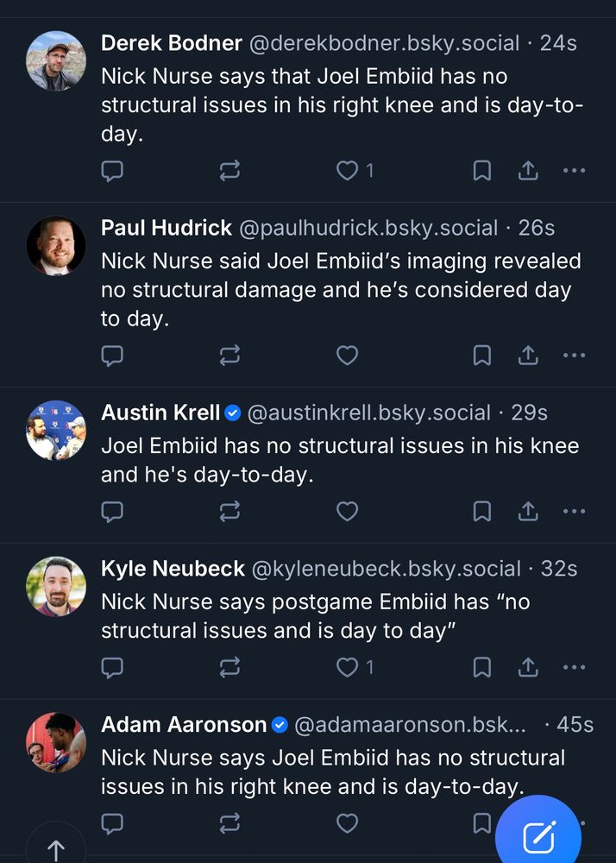
Task: Bookmark Austin Krell's post
Action: [x=482, y=511]
